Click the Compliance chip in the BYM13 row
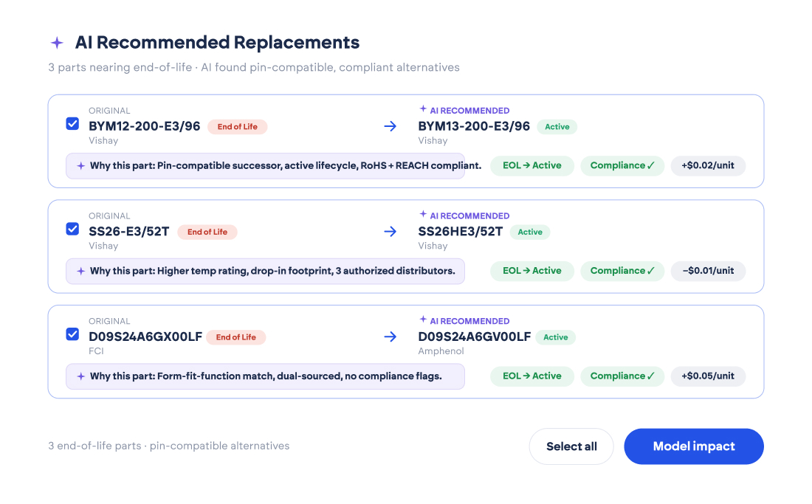The image size is (812, 504). point(622,165)
